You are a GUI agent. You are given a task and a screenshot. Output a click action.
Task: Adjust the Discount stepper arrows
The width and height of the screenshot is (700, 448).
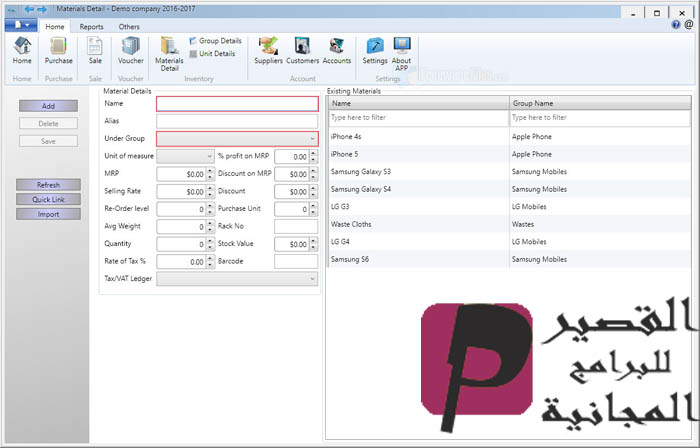[x=313, y=191]
